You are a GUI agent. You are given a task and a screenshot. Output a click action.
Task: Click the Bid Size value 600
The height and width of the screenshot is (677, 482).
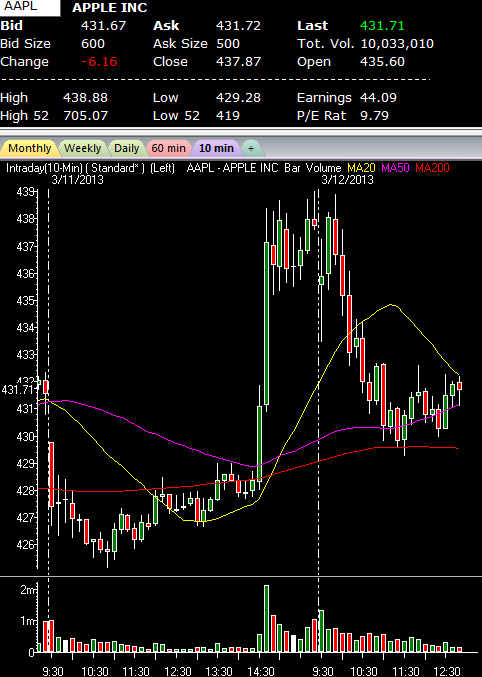(x=93, y=44)
